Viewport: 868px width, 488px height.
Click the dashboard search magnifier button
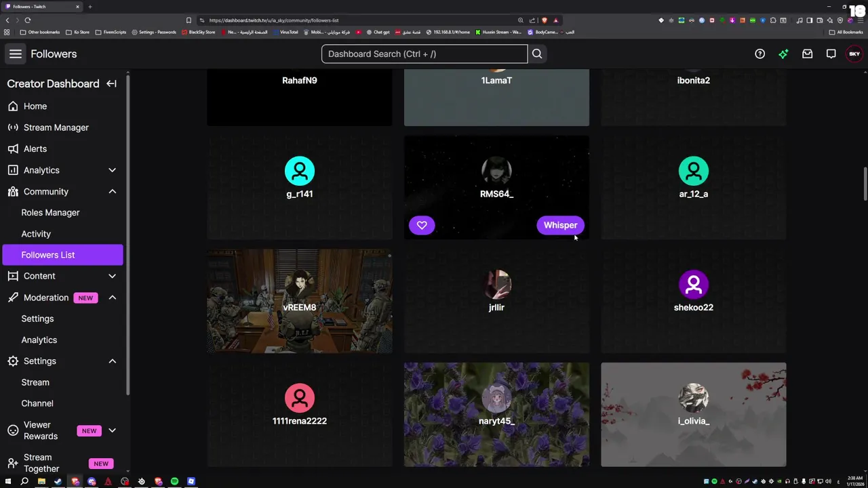537,54
